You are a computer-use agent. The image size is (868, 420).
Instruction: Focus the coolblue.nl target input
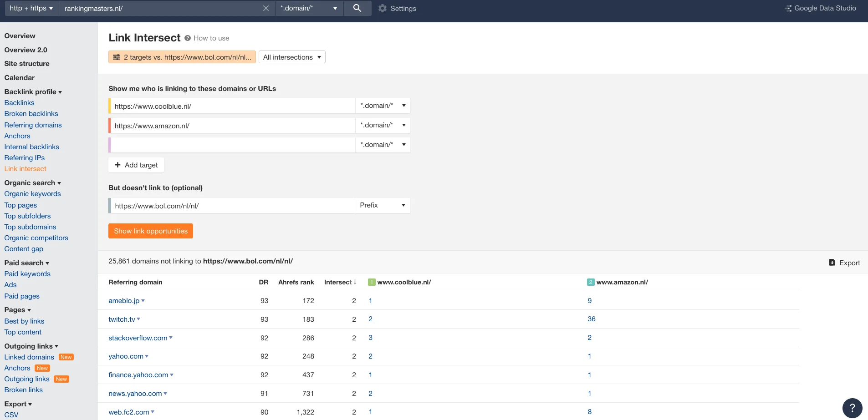(x=233, y=106)
